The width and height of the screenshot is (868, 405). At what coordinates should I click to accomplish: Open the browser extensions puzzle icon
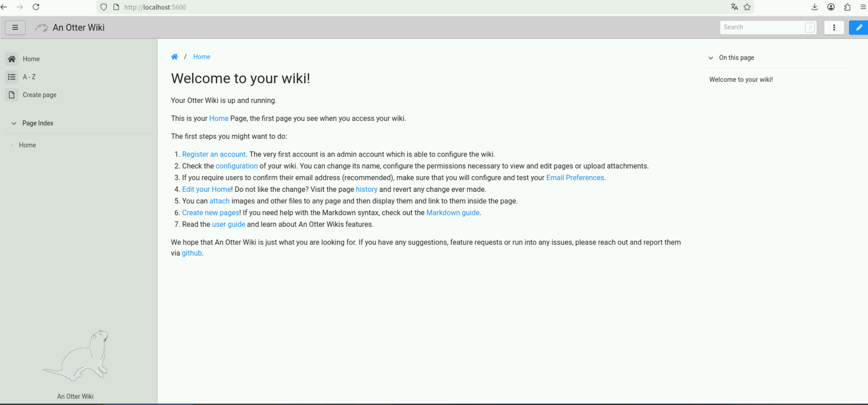[847, 7]
